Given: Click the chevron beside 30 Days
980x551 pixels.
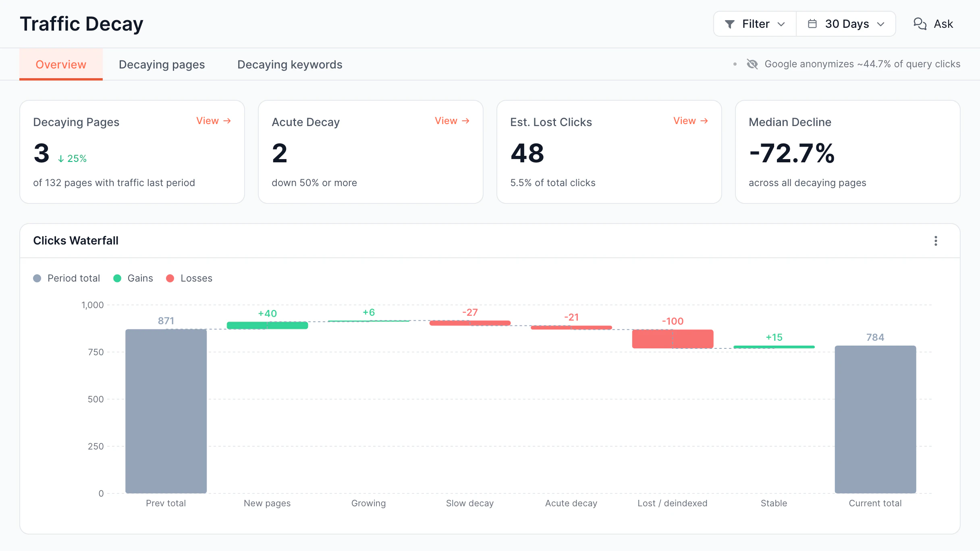Looking at the screenshot, I should [881, 24].
